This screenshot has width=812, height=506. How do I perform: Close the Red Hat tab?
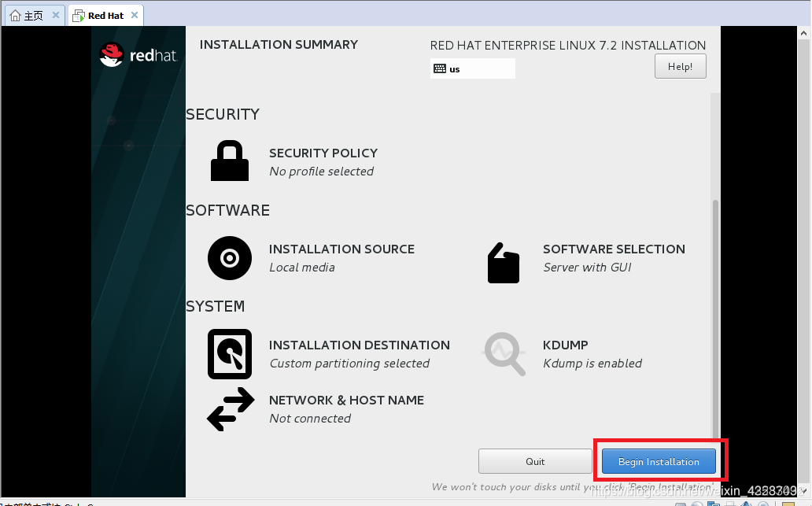[x=135, y=15]
